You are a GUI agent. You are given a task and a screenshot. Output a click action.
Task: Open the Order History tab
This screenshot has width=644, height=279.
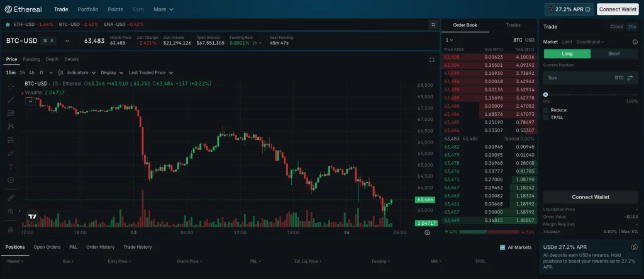(100, 247)
